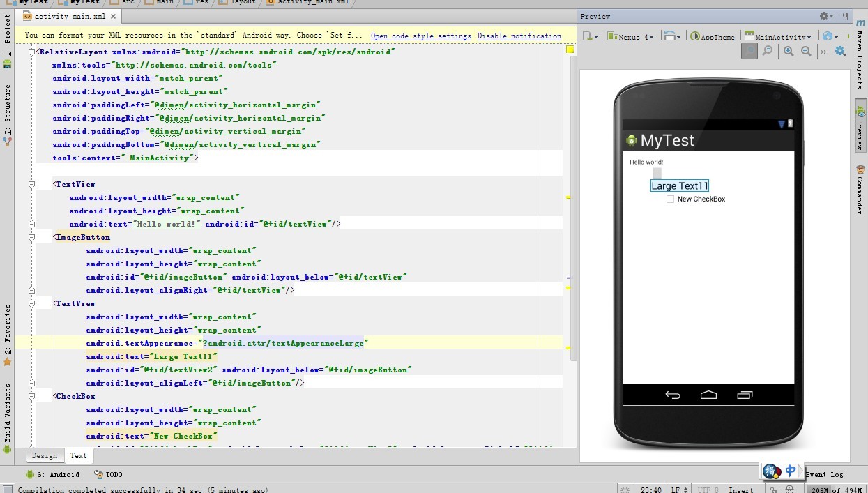Click the Preview panel settings gear
The image size is (868, 493).
click(x=825, y=16)
